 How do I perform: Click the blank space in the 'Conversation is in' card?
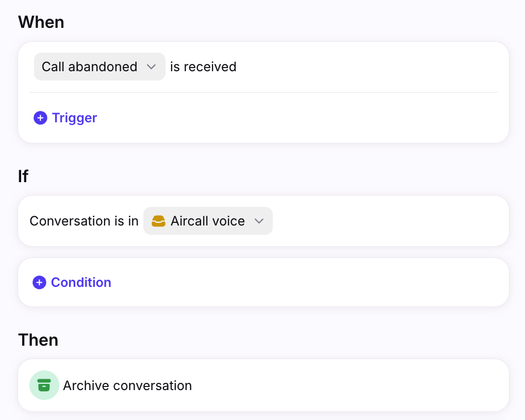(x=388, y=221)
